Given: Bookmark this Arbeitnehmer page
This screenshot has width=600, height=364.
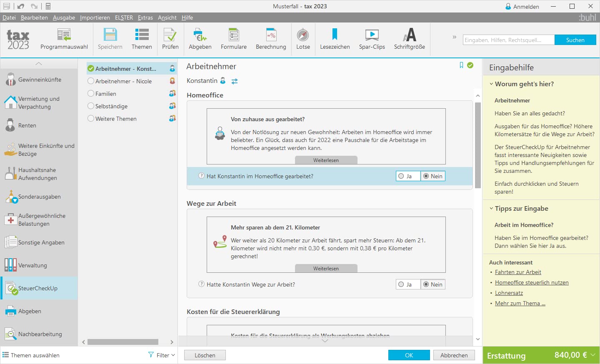Looking at the screenshot, I should tap(461, 65).
